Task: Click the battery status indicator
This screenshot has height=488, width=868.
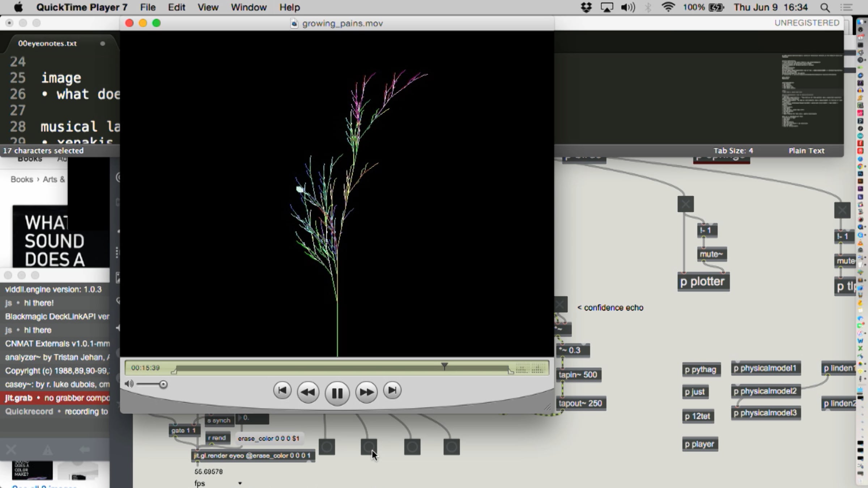Action: (x=703, y=7)
